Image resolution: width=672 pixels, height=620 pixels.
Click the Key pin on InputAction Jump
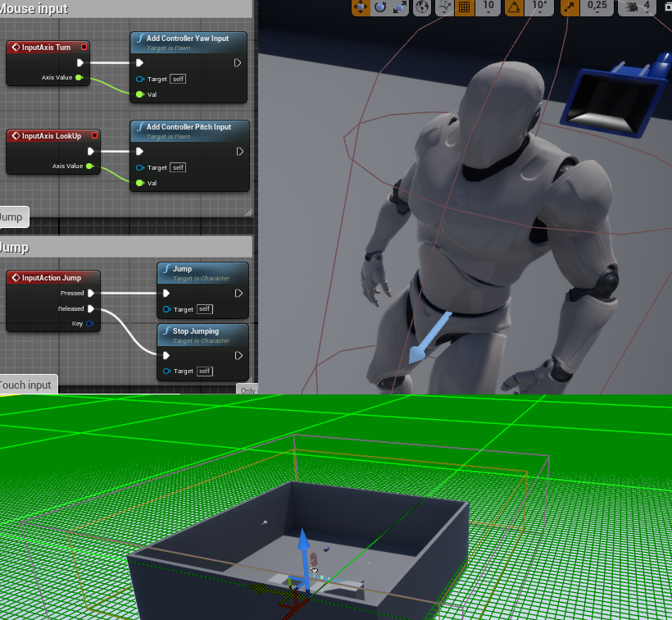pyautogui.click(x=90, y=323)
